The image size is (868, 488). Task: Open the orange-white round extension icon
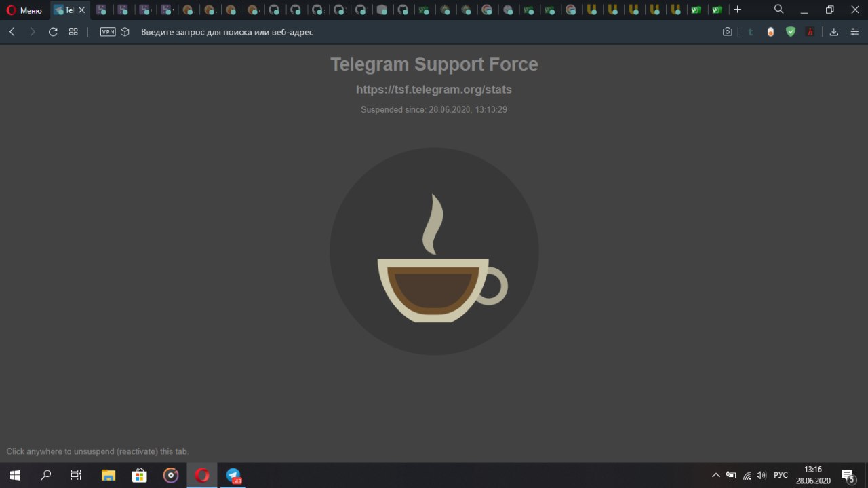(770, 32)
